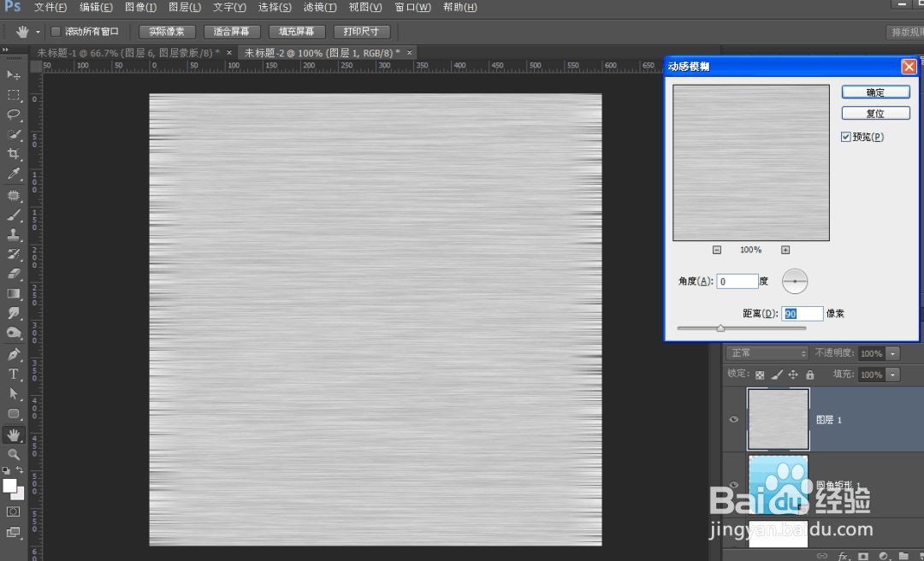Screen dimensions: 924x561
Task: Zoom out the Motion Blur preview
Action: pyautogui.click(x=717, y=250)
